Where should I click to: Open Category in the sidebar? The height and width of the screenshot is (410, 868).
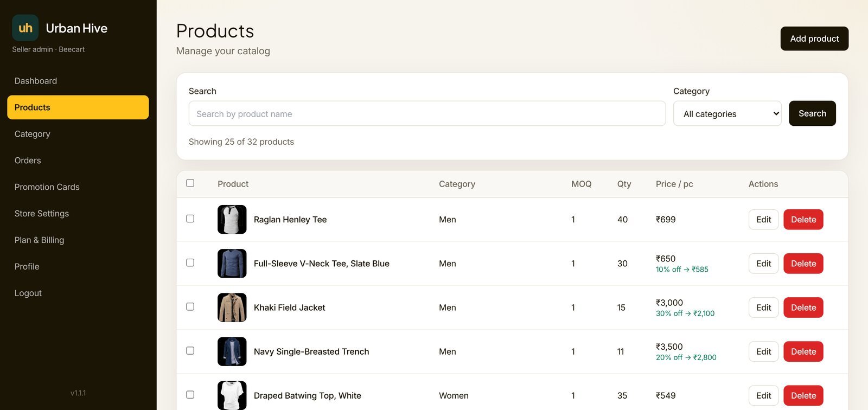tap(78, 134)
